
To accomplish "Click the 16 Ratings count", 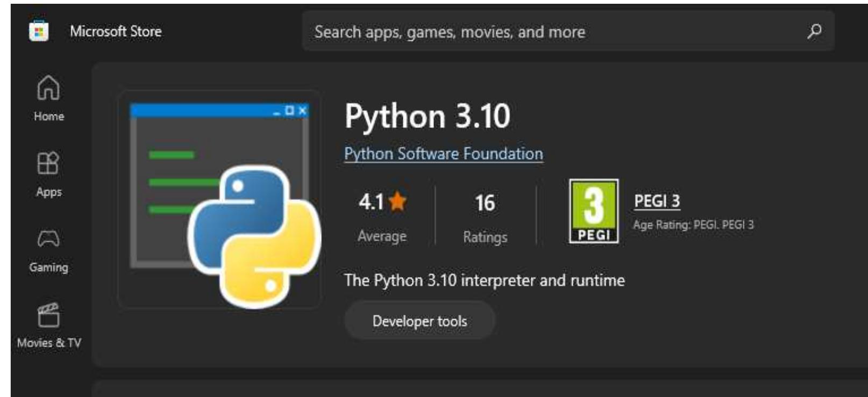I will [x=485, y=204].
